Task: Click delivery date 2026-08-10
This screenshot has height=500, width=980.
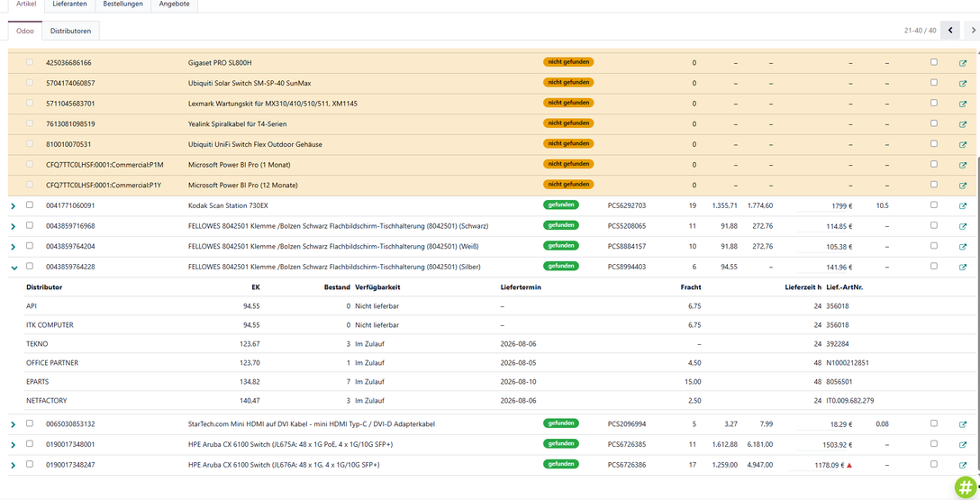Action: pos(518,381)
